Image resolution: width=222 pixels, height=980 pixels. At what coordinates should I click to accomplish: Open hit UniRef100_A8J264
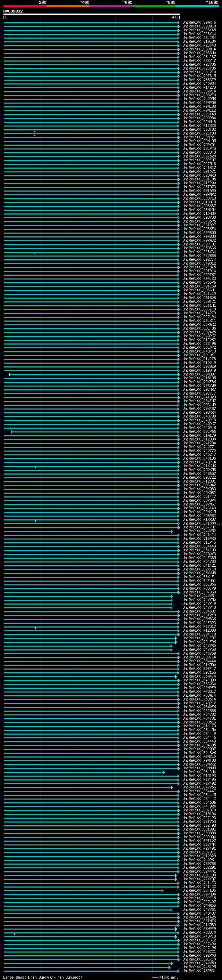(199, 38)
